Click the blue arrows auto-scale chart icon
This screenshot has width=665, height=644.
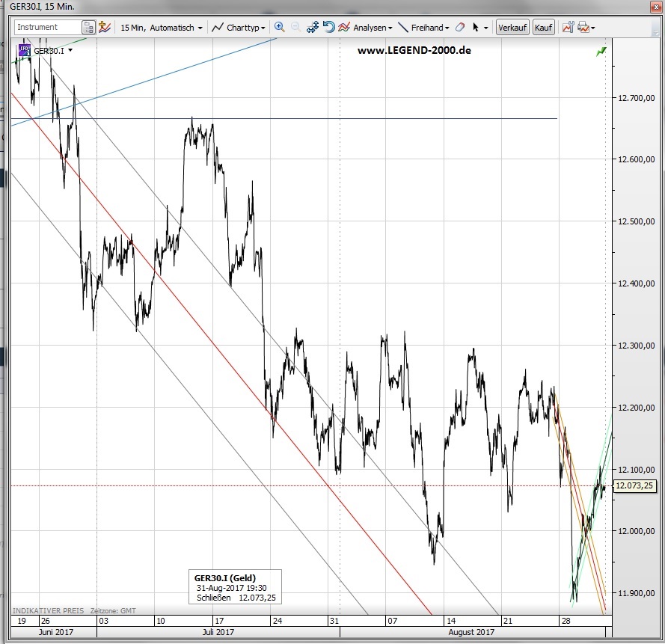(x=312, y=27)
